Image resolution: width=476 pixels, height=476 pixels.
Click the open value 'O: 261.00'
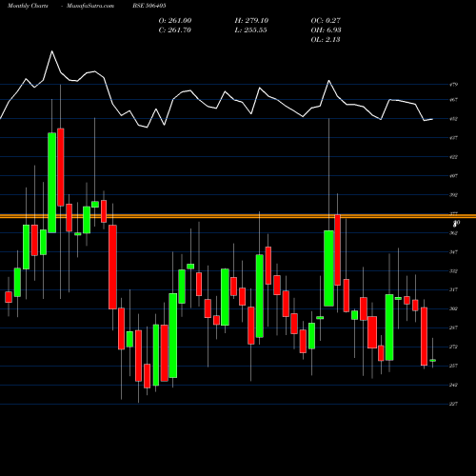pyautogui.click(x=175, y=21)
